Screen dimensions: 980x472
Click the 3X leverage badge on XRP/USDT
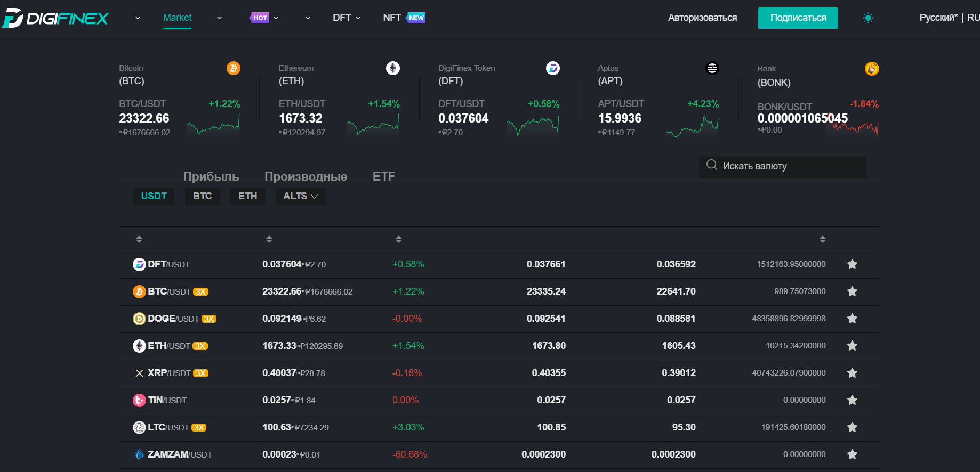click(200, 373)
